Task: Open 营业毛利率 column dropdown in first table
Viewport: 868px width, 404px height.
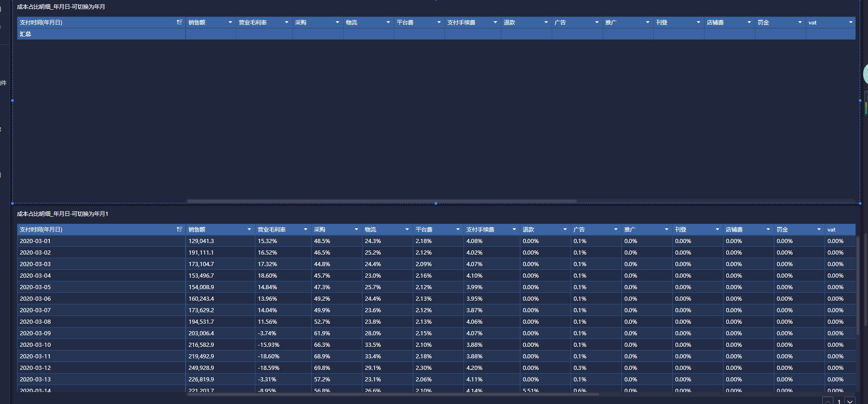Action: pyautogui.click(x=287, y=22)
